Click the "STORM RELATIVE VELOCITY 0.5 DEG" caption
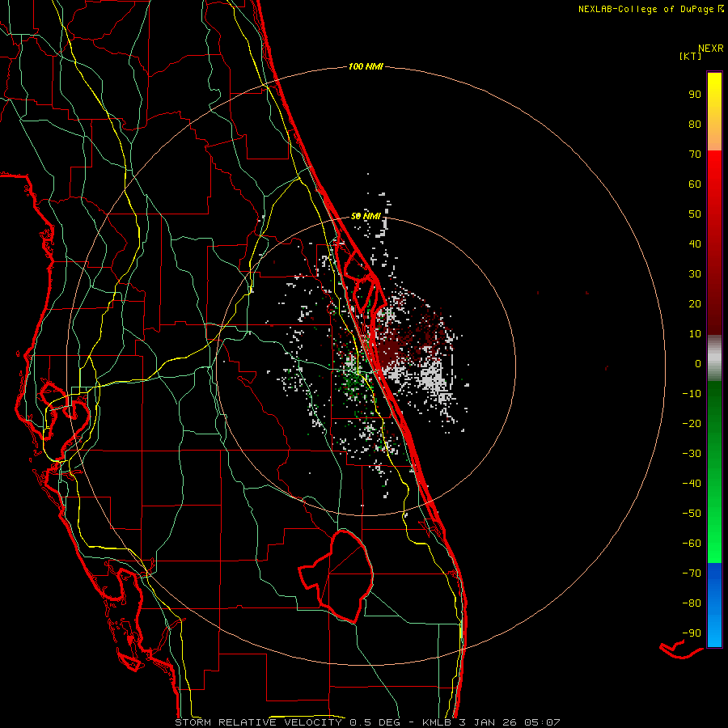The height and width of the screenshot is (728, 728). pos(288,722)
